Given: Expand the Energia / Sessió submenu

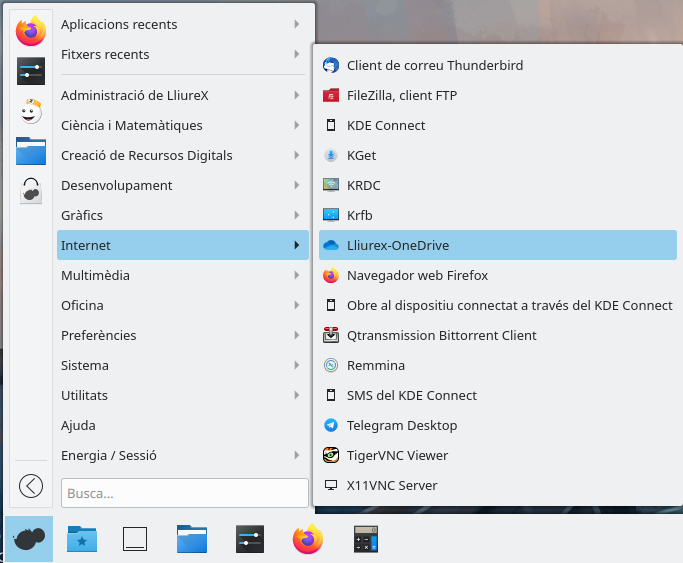Looking at the screenshot, I should tap(182, 455).
